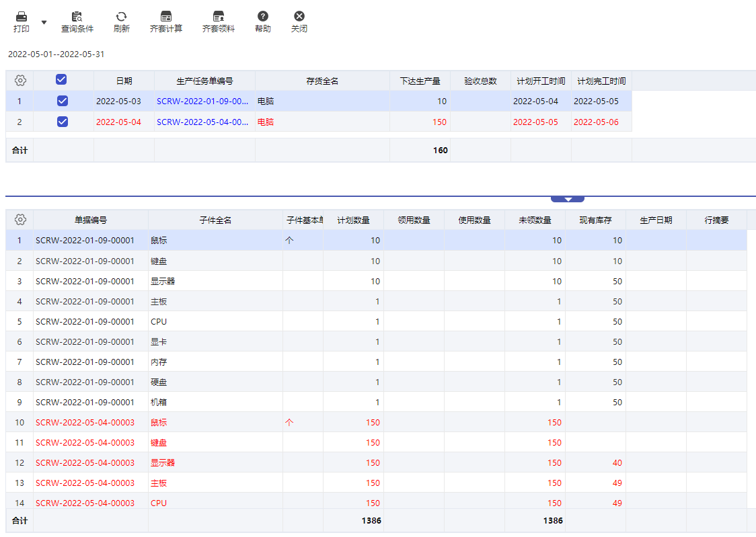Click row number 9 in lower table

coord(20,402)
